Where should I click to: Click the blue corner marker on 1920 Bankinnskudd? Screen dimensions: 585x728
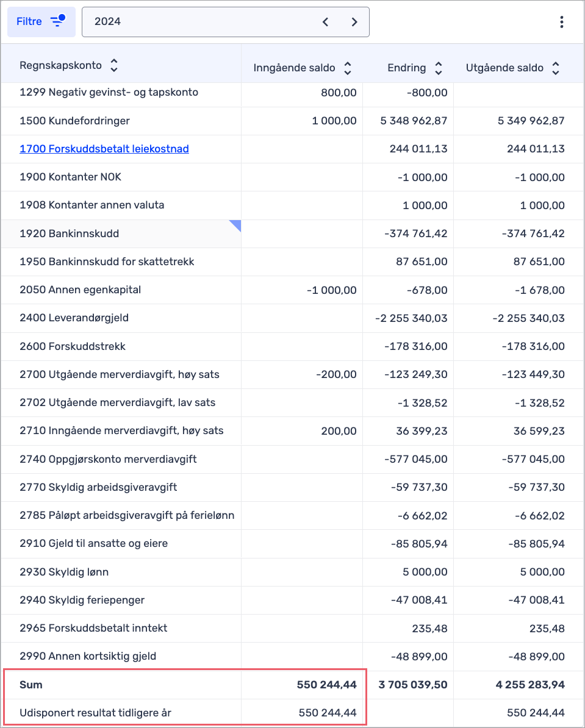pos(236,225)
